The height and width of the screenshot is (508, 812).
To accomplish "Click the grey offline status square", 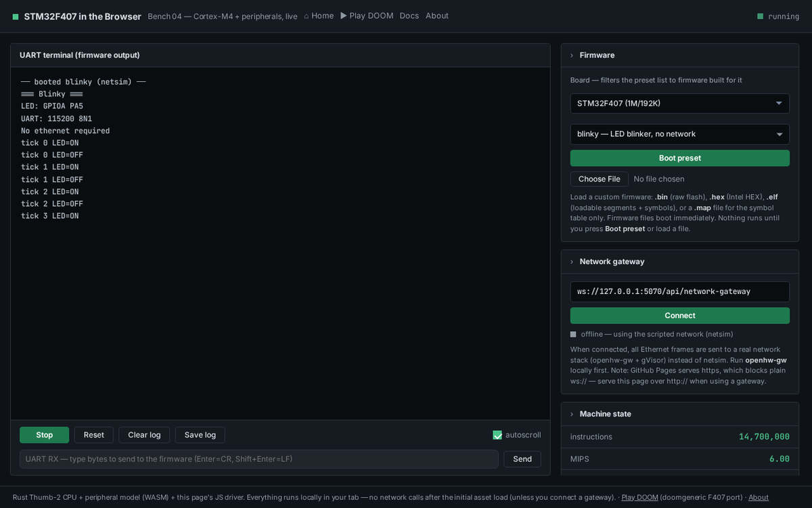I will click(x=573, y=335).
